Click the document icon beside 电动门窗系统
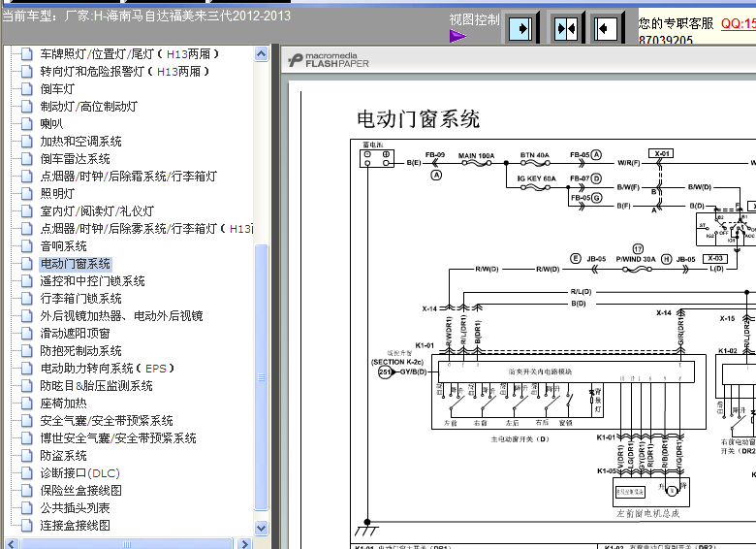The width and height of the screenshot is (756, 549). (x=27, y=264)
